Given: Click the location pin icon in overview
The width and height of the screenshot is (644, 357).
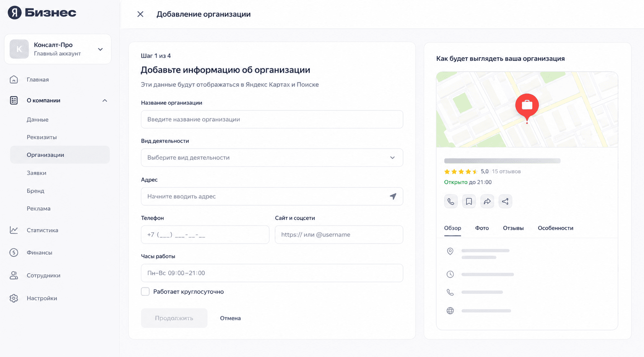Looking at the screenshot, I should point(450,252).
